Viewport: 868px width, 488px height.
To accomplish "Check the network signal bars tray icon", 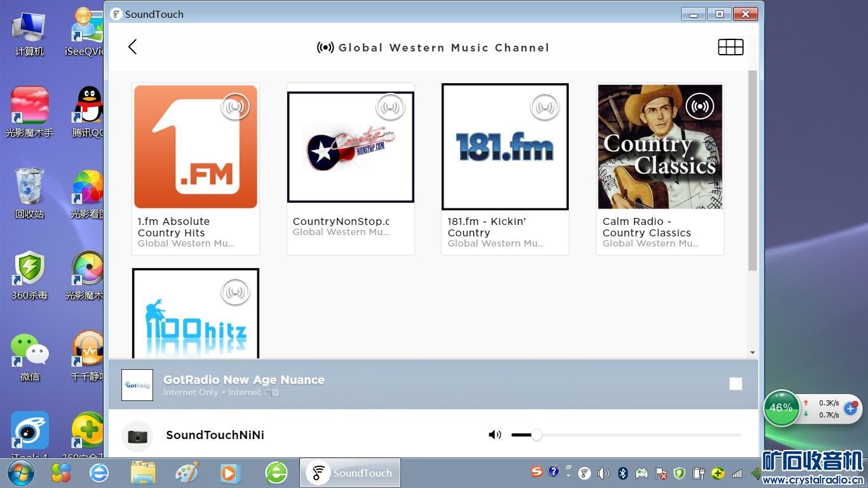I will pyautogui.click(x=737, y=473).
